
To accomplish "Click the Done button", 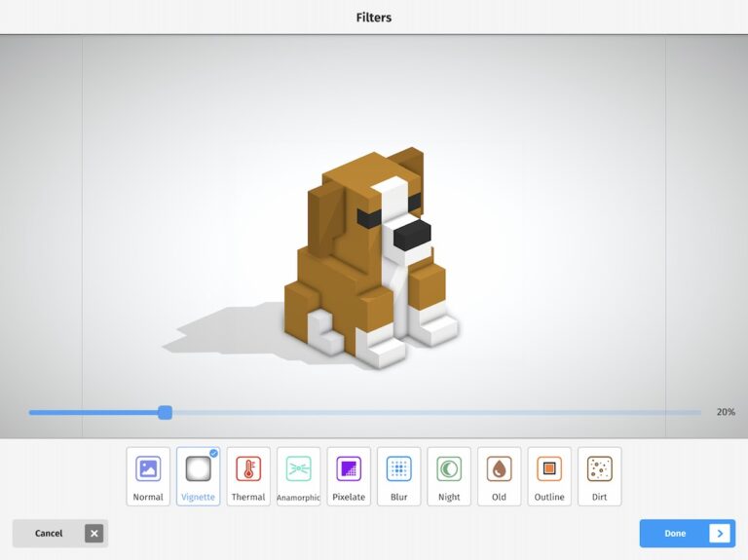I will [x=688, y=534].
